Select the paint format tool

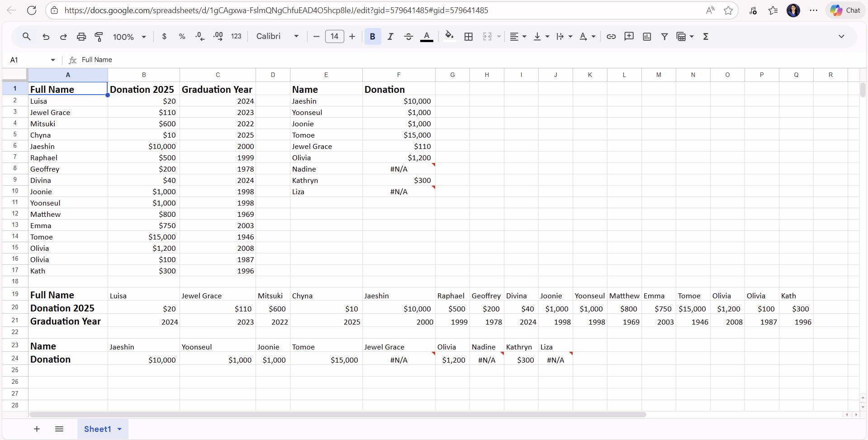coord(99,37)
